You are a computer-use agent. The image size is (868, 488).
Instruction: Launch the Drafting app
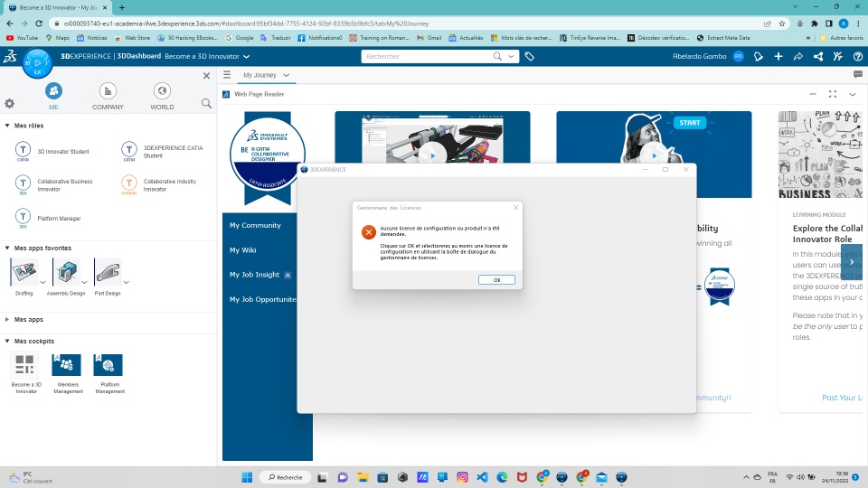click(x=24, y=272)
